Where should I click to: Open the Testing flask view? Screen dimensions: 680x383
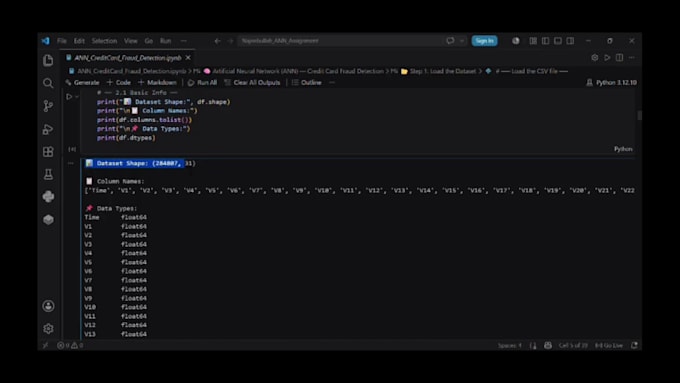tap(48, 174)
